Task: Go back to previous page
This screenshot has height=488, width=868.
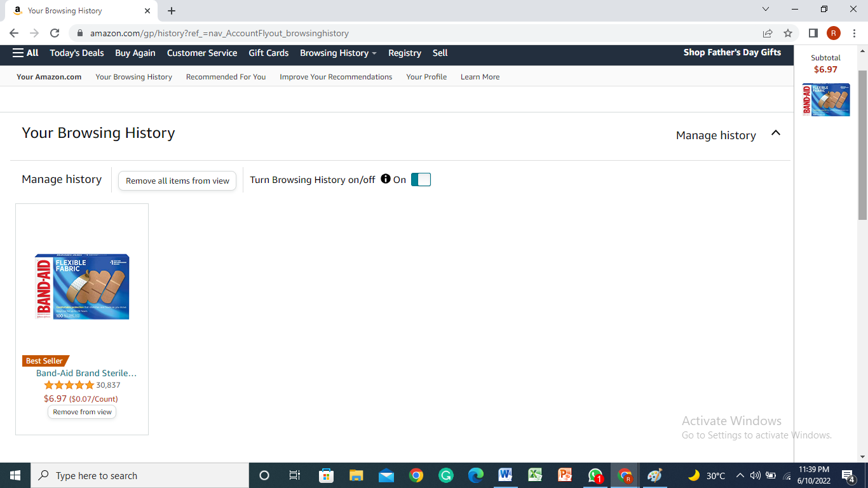Action: (x=14, y=33)
